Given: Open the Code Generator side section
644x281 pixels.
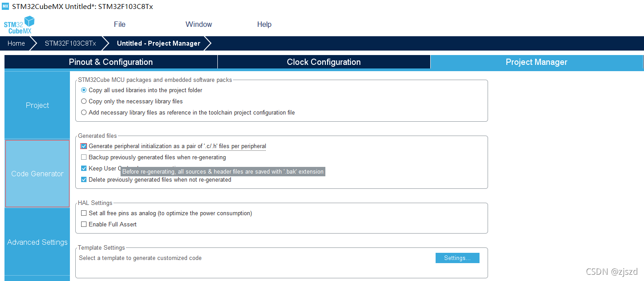Looking at the screenshot, I should point(37,174).
